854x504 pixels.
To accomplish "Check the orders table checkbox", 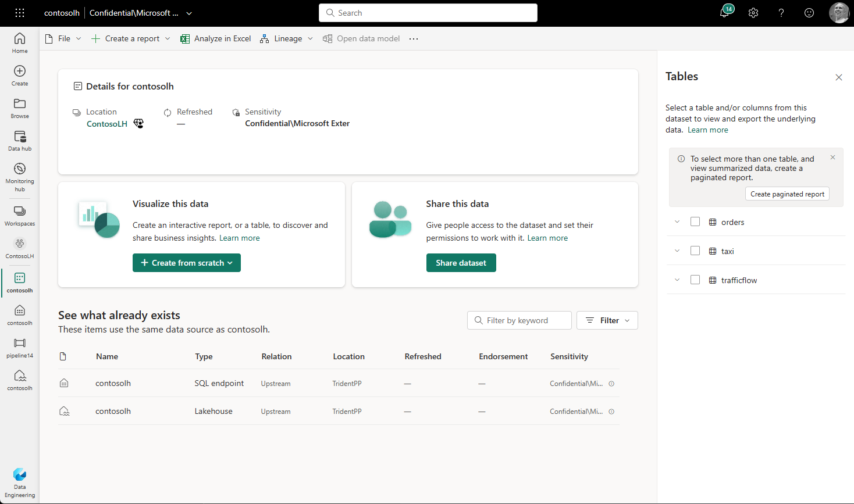I will click(695, 221).
